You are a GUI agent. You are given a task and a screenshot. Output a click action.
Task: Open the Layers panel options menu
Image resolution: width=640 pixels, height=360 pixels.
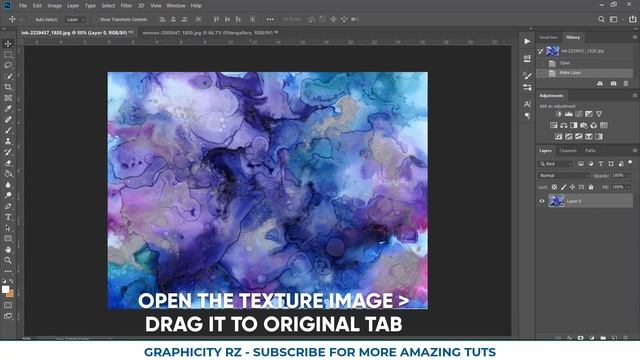click(635, 151)
